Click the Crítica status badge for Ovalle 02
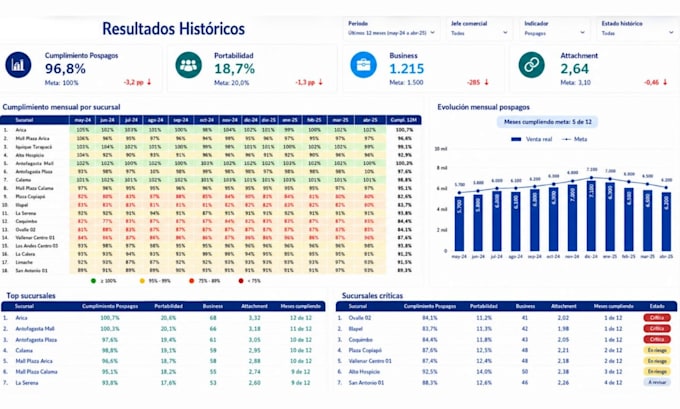 pos(657,318)
